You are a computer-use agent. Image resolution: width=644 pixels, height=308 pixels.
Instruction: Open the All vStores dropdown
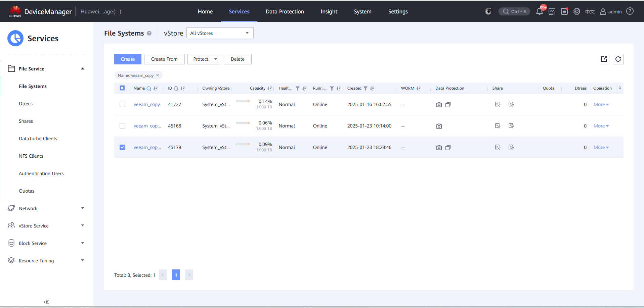(220, 33)
